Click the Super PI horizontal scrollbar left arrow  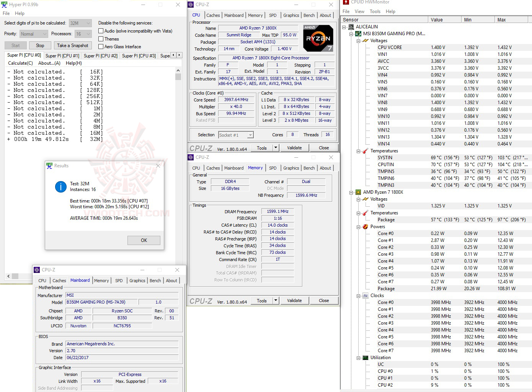(8, 276)
